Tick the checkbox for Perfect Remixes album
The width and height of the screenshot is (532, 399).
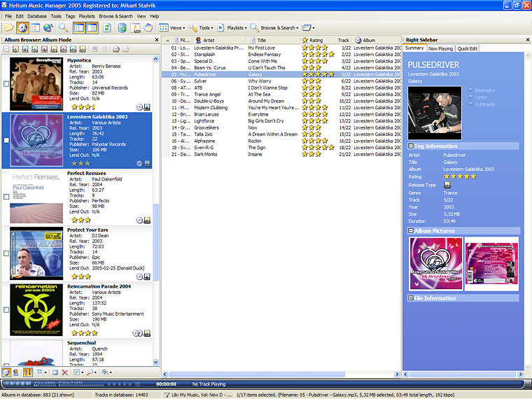[6, 197]
